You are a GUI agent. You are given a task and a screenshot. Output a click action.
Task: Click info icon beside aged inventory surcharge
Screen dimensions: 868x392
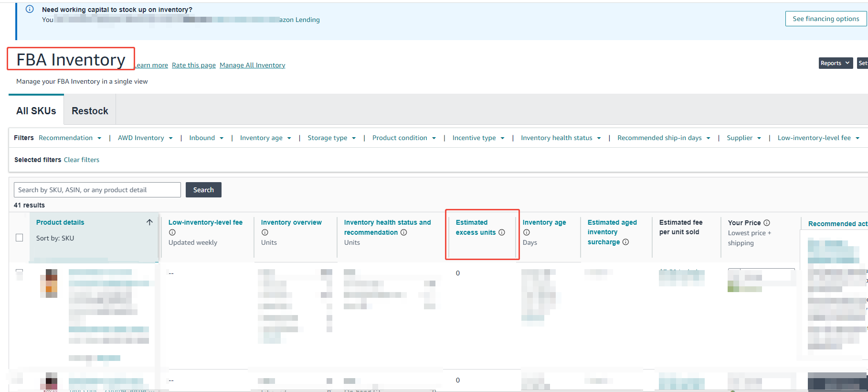625,242
